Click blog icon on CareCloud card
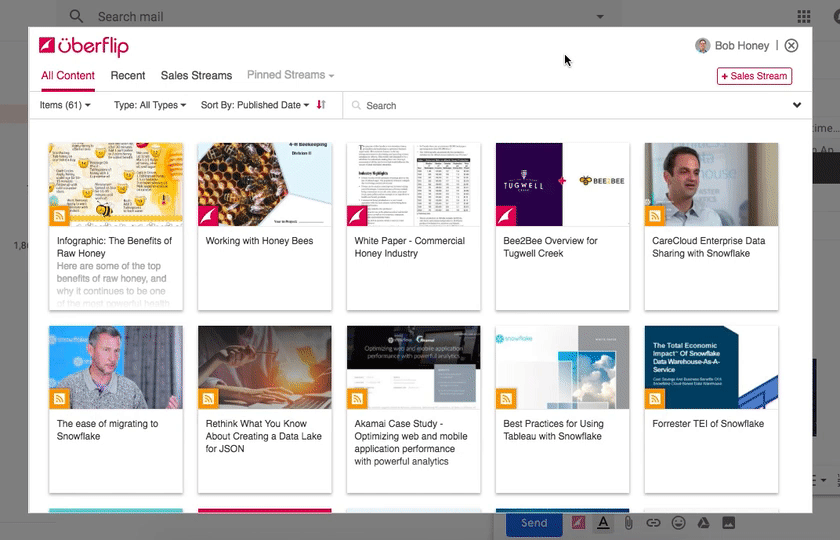Image resolution: width=840 pixels, height=540 pixels. [655, 216]
